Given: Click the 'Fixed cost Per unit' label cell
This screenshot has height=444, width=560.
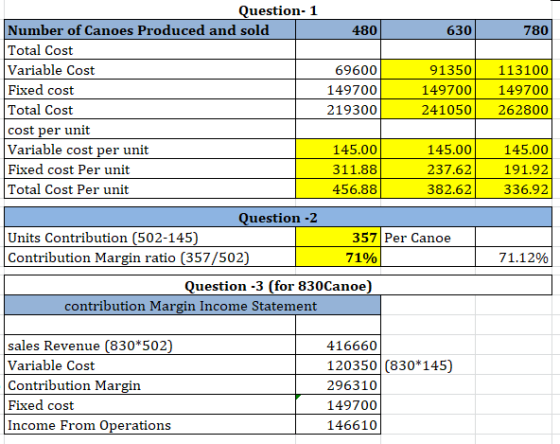Looking at the screenshot, I should coord(150,169).
